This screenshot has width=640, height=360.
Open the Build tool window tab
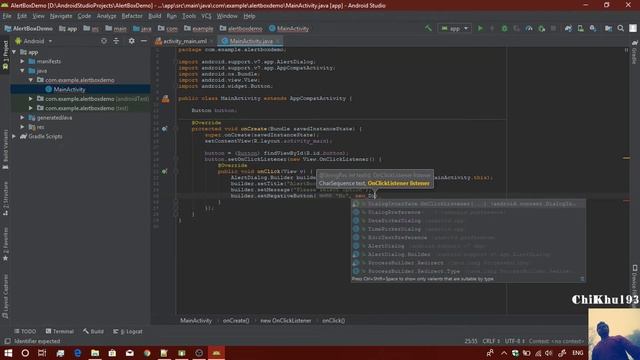tap(93, 331)
